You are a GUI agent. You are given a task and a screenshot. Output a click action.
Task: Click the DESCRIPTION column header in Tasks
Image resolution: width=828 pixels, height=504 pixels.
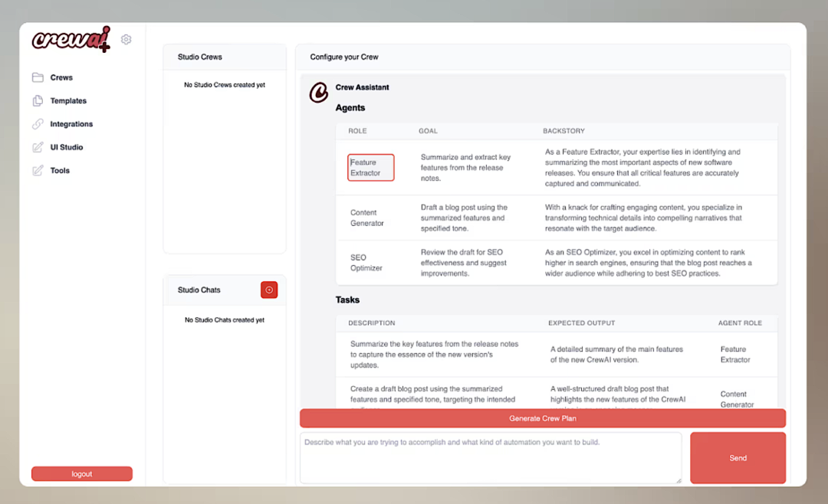point(372,323)
